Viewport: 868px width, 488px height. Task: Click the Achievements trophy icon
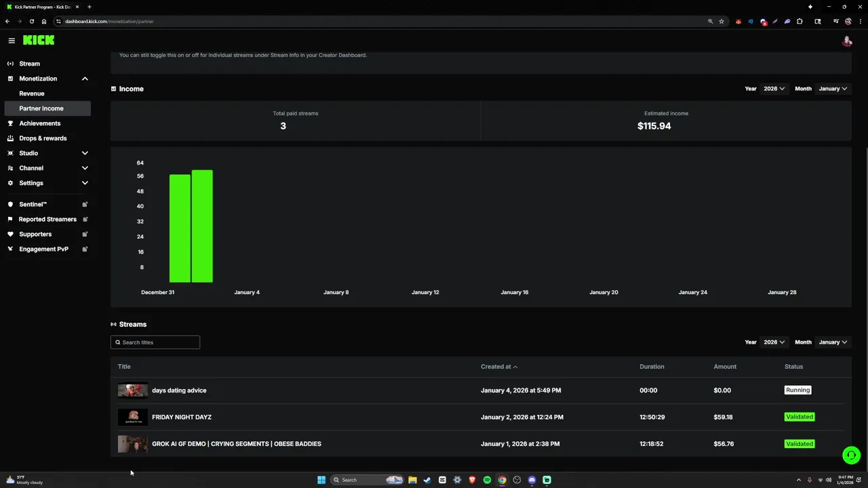tap(10, 123)
